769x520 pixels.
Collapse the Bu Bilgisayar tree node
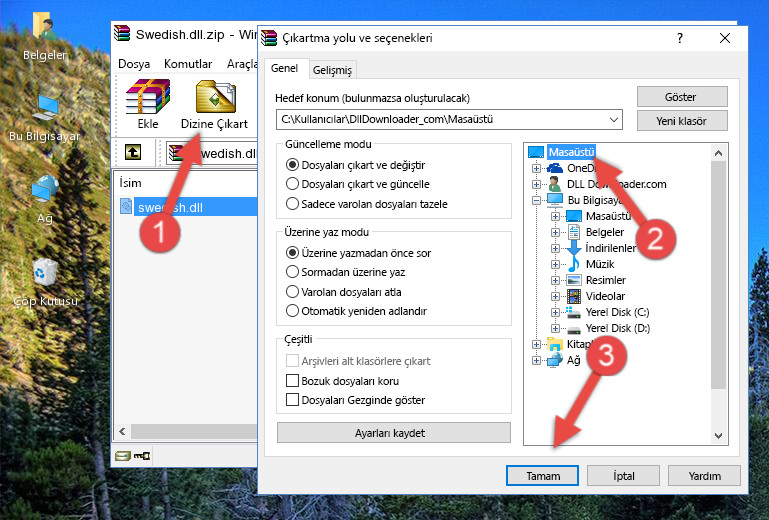tap(536, 200)
